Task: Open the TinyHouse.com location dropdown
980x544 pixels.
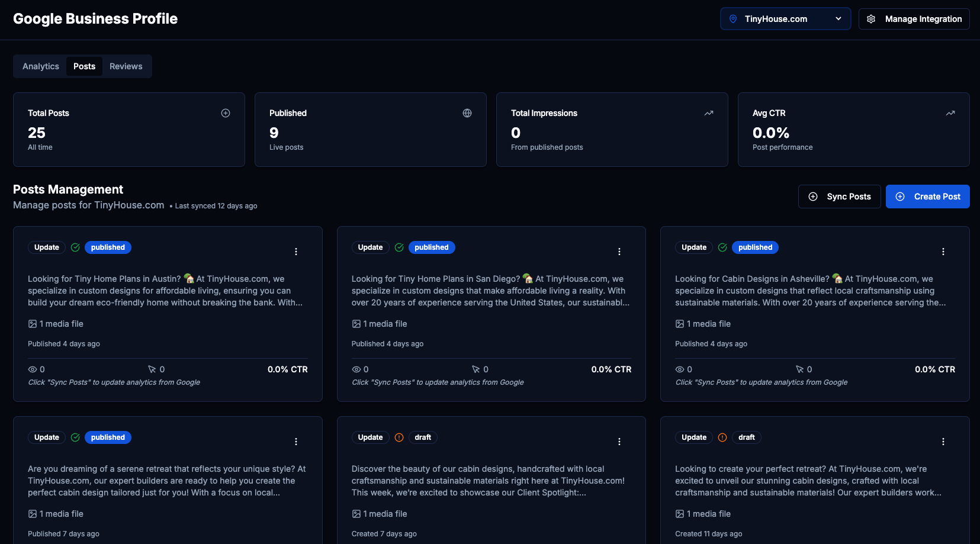Action: (x=785, y=19)
